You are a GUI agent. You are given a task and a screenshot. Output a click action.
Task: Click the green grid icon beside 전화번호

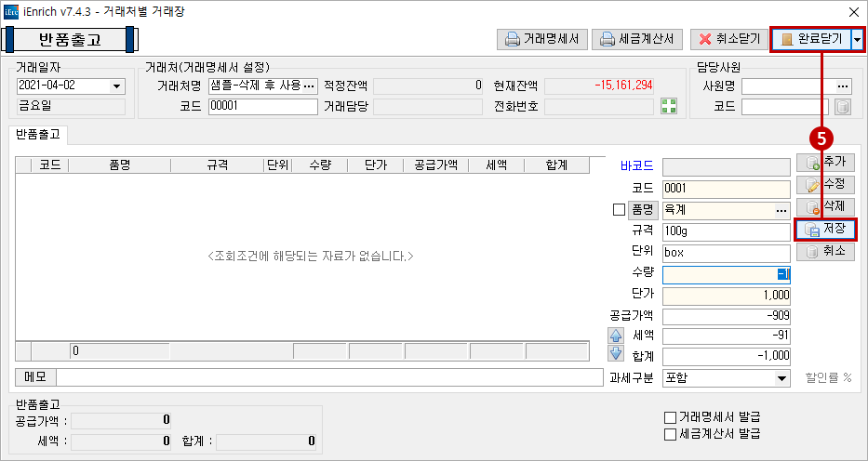(669, 106)
